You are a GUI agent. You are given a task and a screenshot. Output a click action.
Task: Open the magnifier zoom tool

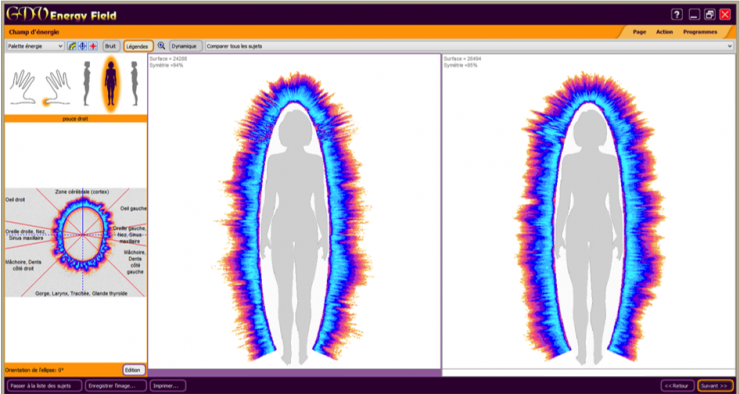tap(161, 46)
